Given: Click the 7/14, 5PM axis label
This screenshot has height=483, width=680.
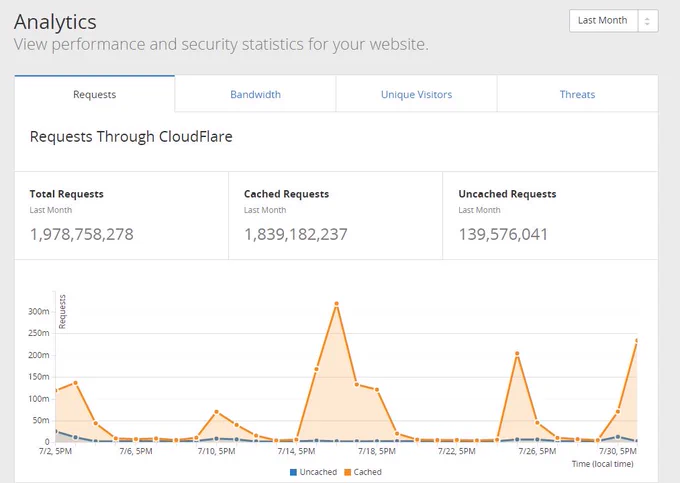Looking at the screenshot, I should (x=296, y=451).
